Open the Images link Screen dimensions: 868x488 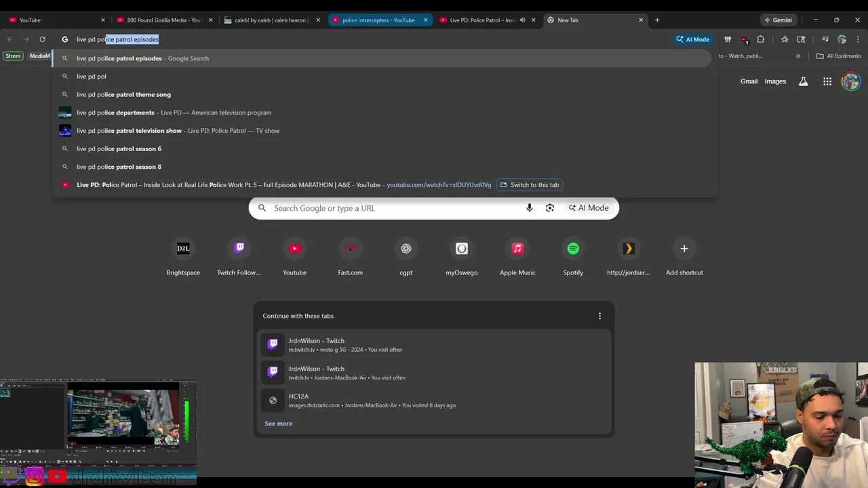(x=775, y=81)
